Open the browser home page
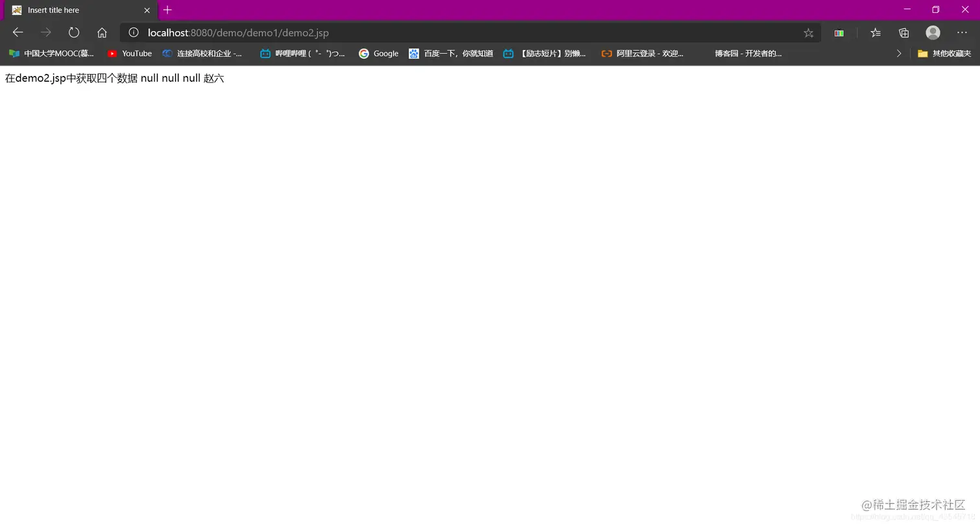The height and width of the screenshot is (526, 980). tap(102, 32)
